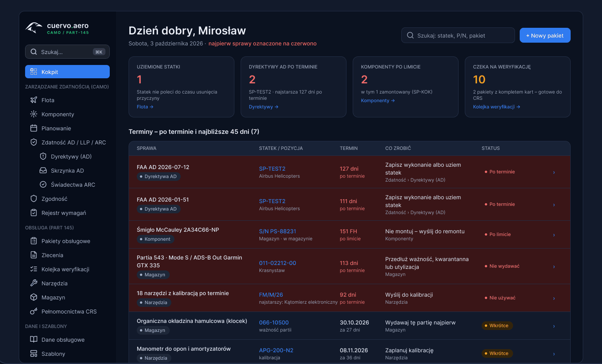Viewport: 602px width, 364px height.
Task: Click the statek, P/N, pakiet search box
Action: pos(458,35)
